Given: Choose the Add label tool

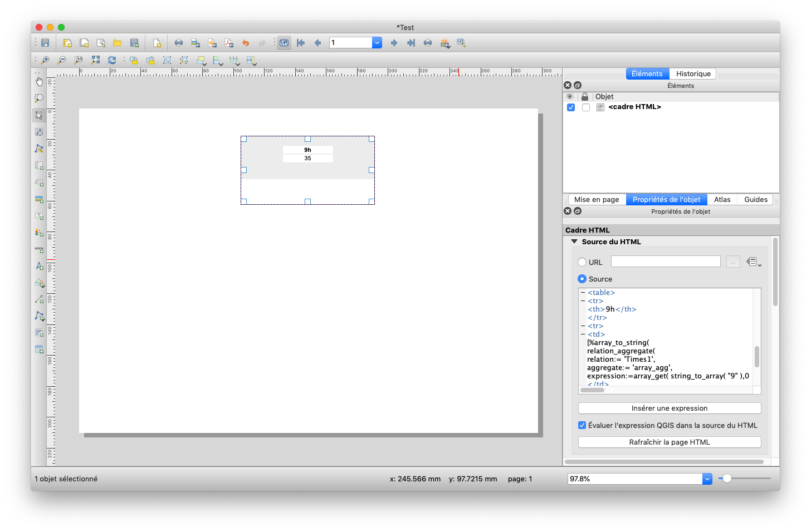Looking at the screenshot, I should pyautogui.click(x=39, y=215).
